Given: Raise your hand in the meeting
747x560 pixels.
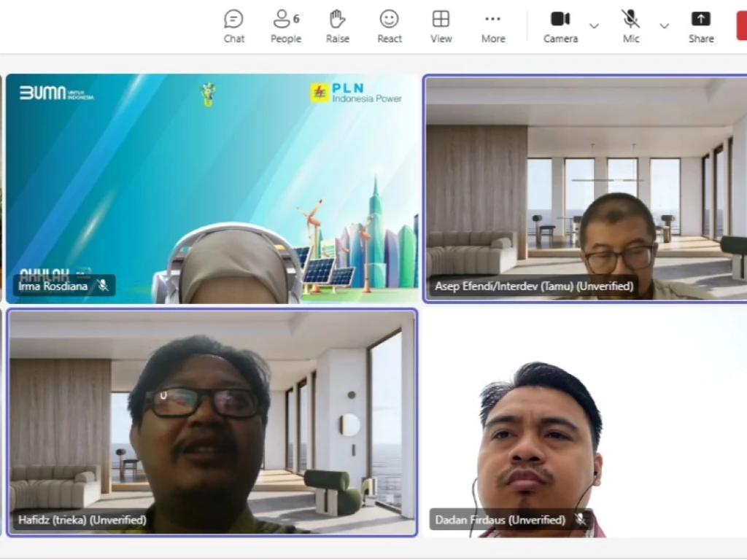Looking at the screenshot, I should pos(337,26).
